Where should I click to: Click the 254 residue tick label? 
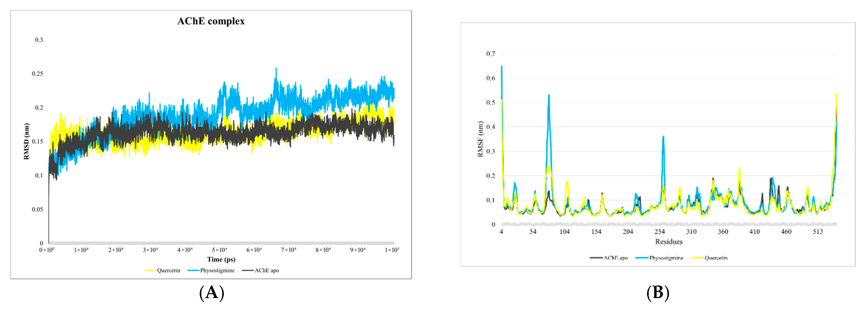pyautogui.click(x=659, y=232)
